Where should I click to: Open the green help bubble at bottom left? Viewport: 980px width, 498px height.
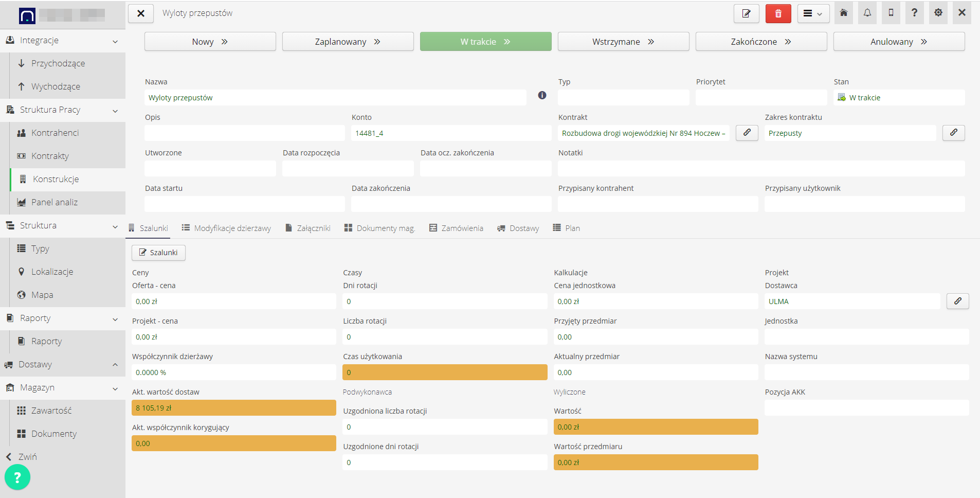coord(17,477)
